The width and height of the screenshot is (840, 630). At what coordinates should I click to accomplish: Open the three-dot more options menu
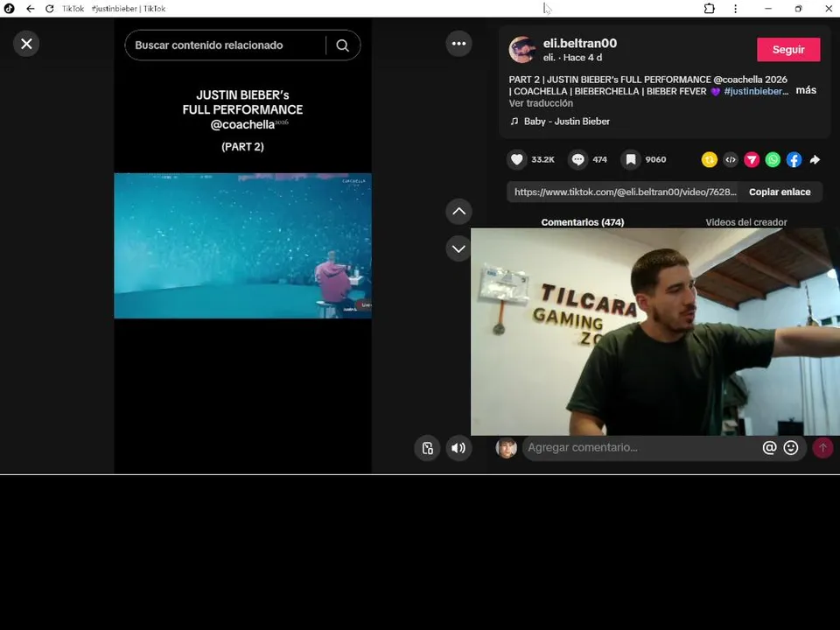[x=459, y=44]
